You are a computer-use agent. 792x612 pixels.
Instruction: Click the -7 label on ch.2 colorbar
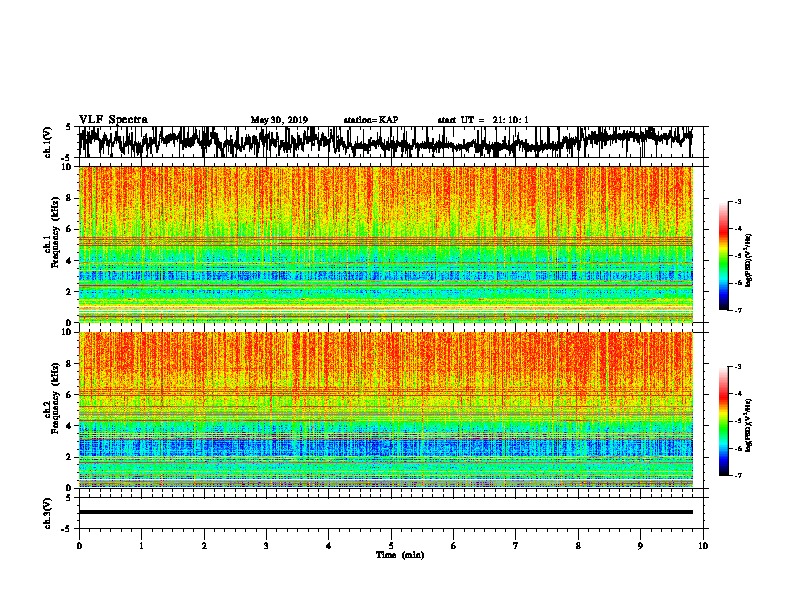pyautogui.click(x=736, y=475)
